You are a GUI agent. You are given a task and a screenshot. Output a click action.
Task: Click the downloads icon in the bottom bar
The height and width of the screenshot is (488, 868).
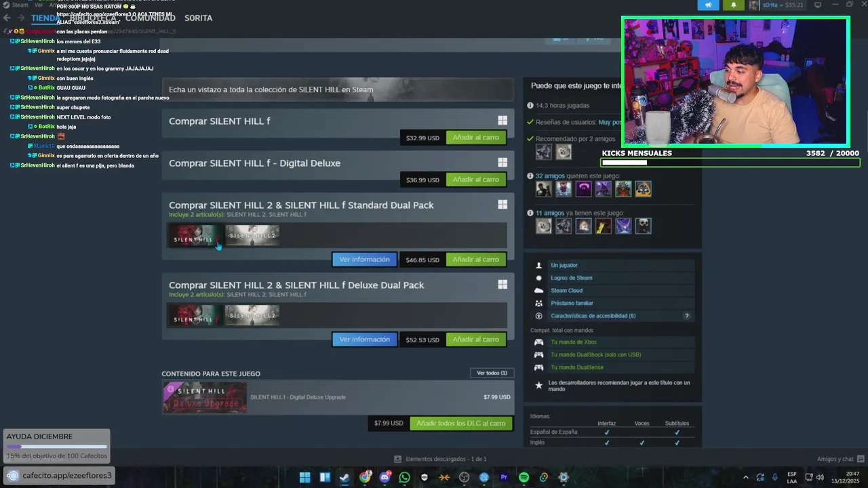(x=397, y=459)
